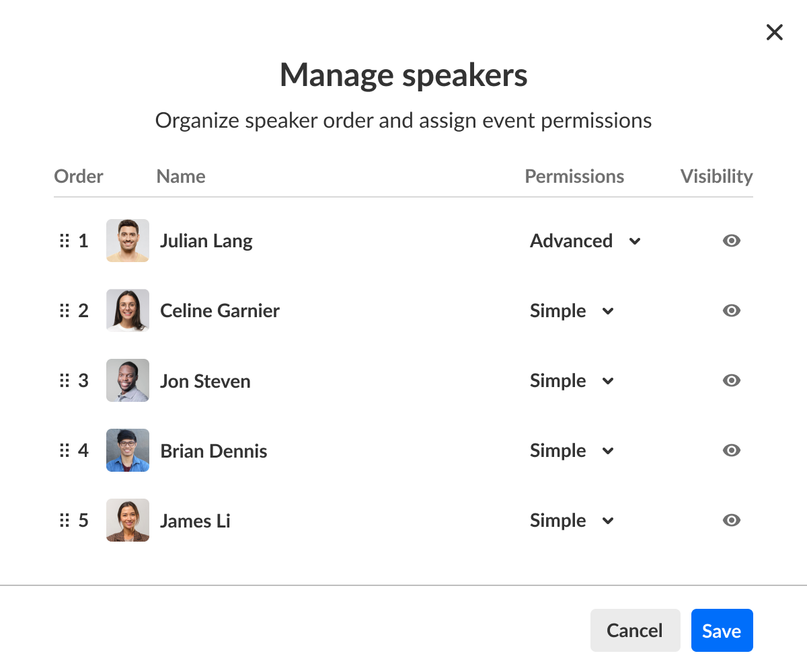Click the reorder grip on Brian Dennis row
807x672 pixels.
point(65,450)
